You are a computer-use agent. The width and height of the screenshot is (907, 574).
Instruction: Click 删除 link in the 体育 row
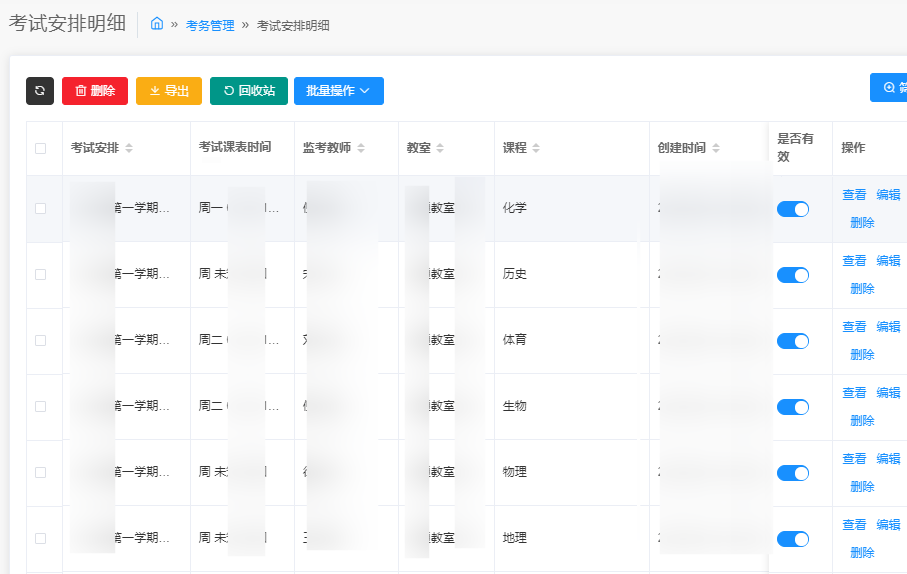coord(862,355)
